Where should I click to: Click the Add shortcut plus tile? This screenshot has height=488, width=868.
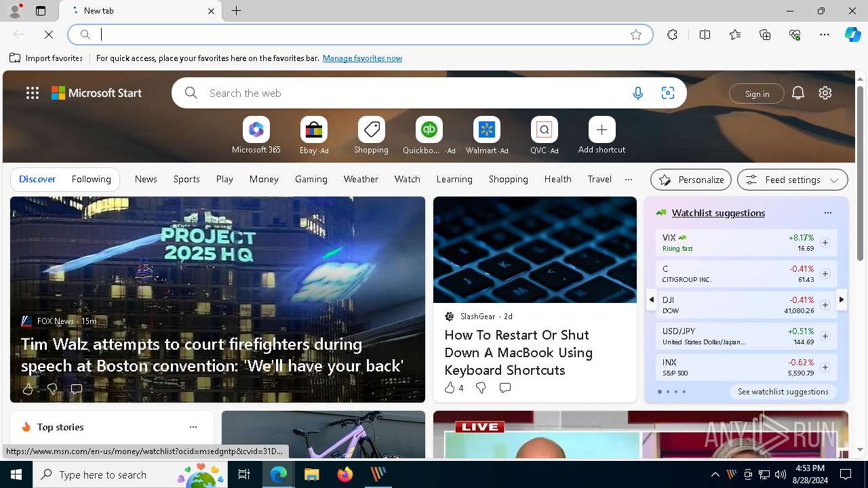(x=601, y=136)
